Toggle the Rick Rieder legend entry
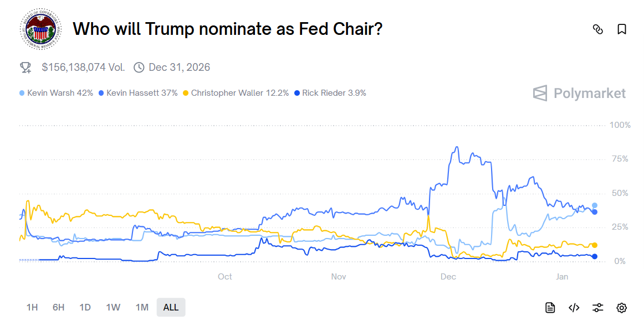The width and height of the screenshot is (644, 326). click(331, 93)
